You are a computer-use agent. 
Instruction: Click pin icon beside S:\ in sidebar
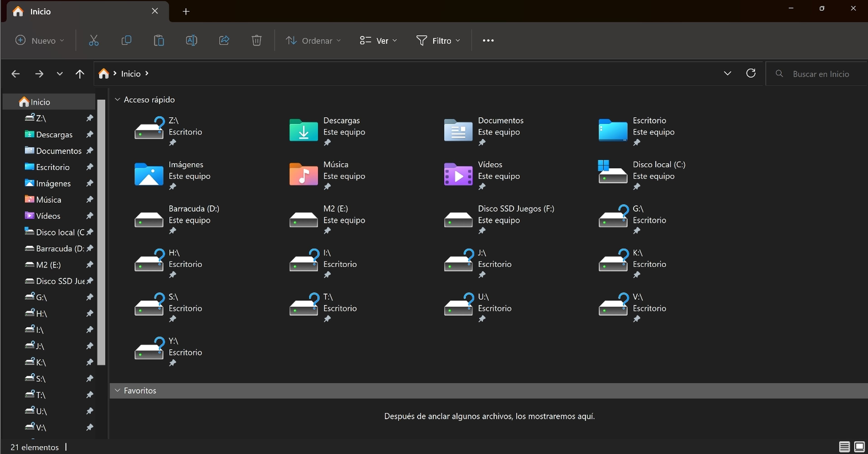pyautogui.click(x=90, y=378)
